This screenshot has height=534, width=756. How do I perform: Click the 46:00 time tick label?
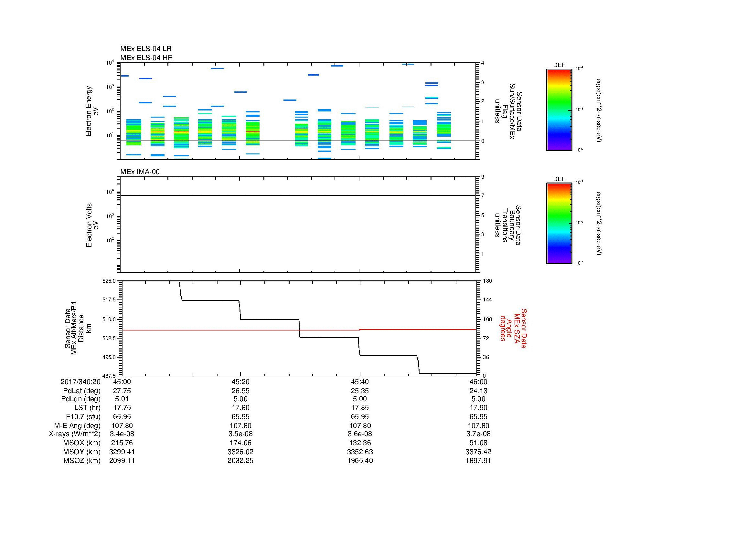tap(478, 382)
